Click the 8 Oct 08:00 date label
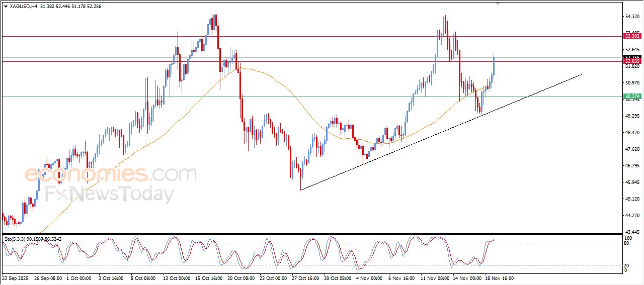This screenshot has width=644, height=285. click(144, 278)
